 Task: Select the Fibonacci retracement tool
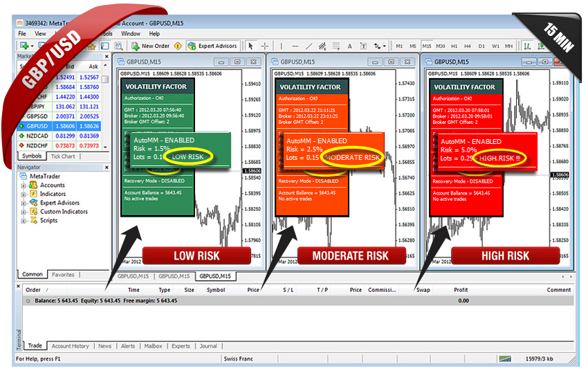coord(336,46)
